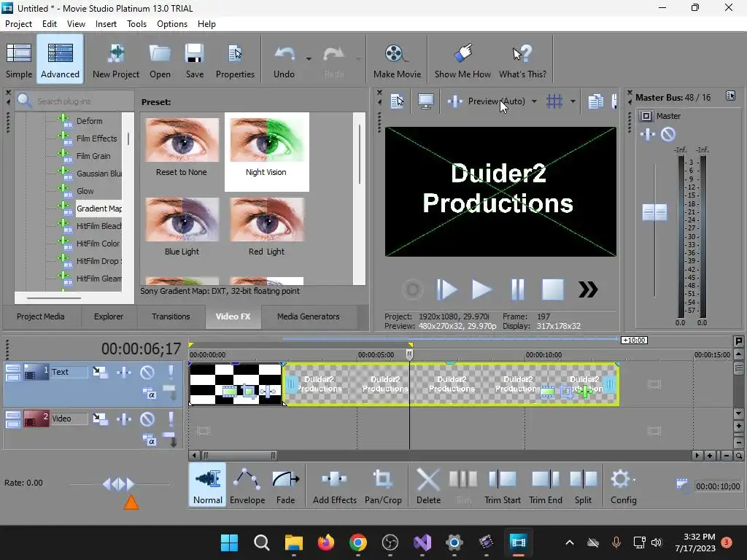The height and width of the screenshot is (560, 747).
Task: Choose the Red Light preset
Action: click(x=266, y=227)
